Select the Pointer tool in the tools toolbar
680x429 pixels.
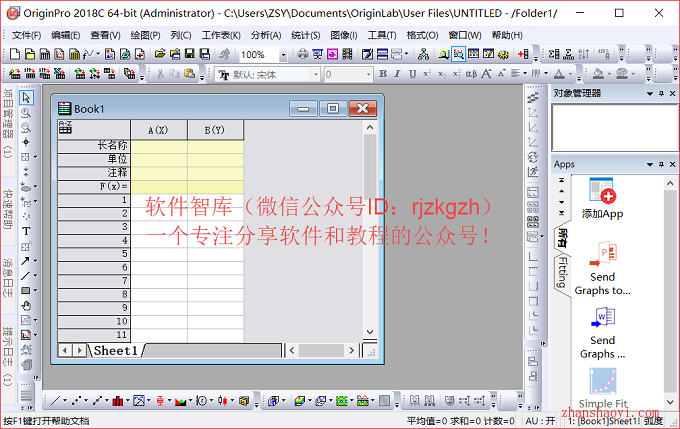click(26, 98)
